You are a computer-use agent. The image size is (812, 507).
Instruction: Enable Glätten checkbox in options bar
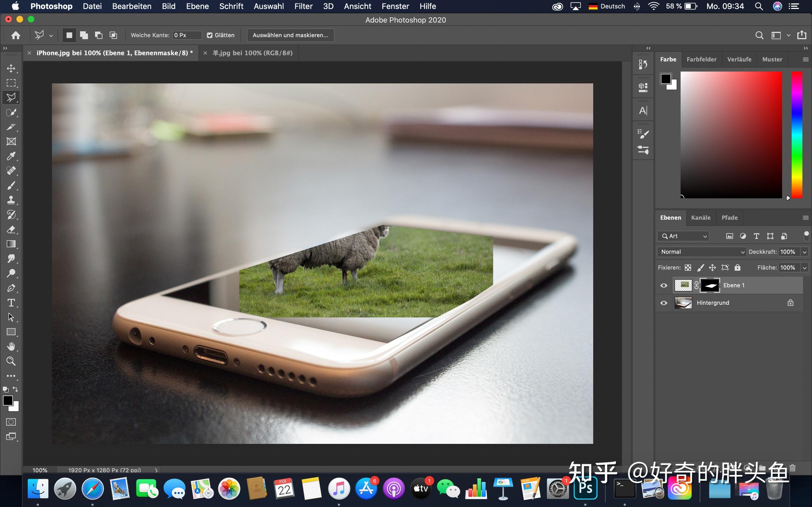210,35
